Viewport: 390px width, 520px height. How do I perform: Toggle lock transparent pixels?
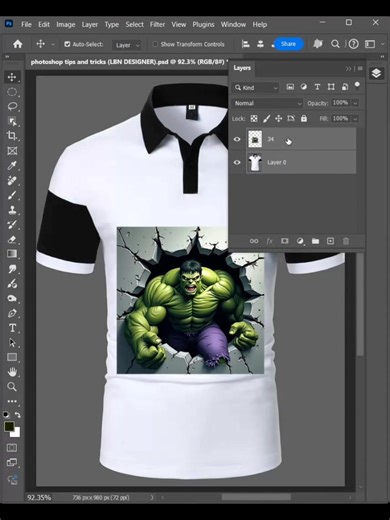[254, 118]
